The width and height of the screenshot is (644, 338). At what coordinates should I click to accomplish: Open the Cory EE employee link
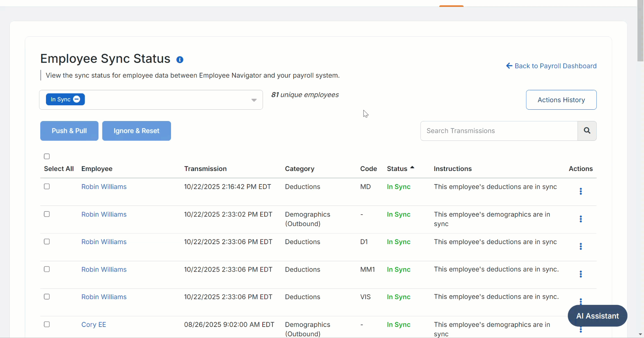click(94, 325)
